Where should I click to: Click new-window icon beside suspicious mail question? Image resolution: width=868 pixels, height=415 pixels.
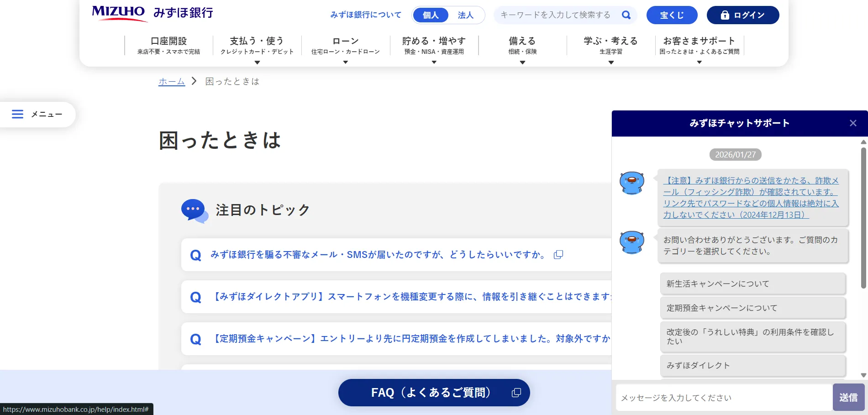click(x=558, y=255)
